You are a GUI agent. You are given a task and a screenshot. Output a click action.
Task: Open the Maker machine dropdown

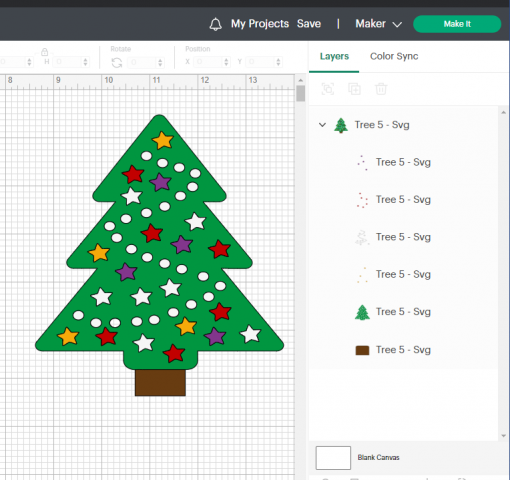click(x=378, y=24)
